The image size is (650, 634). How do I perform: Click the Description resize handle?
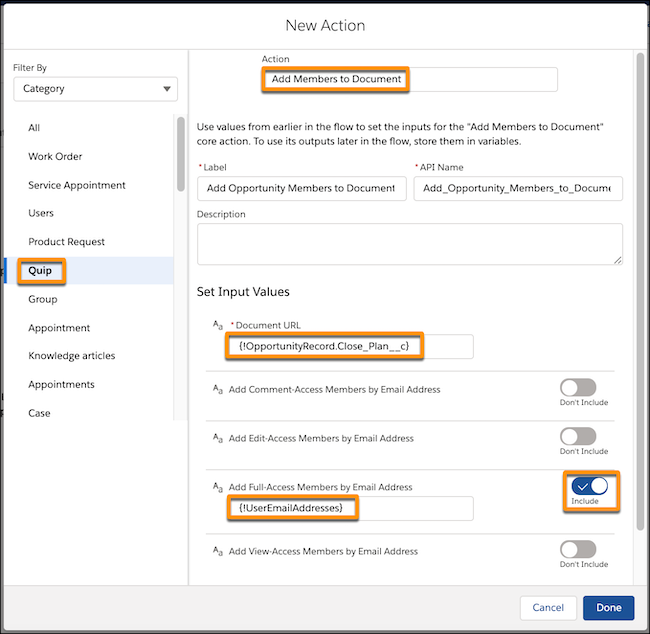(x=618, y=260)
